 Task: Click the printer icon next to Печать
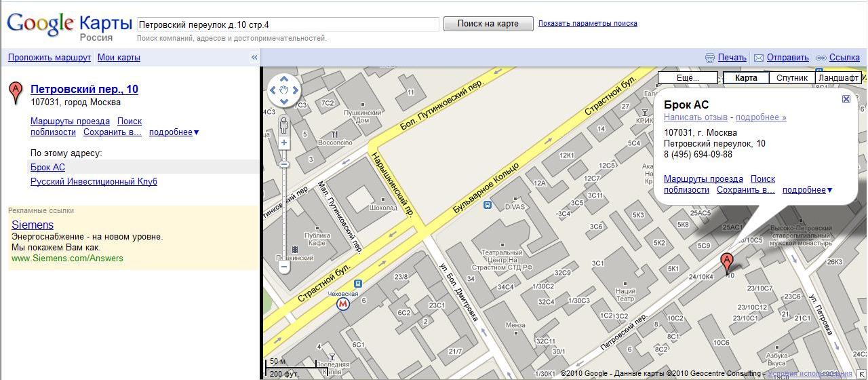pyautogui.click(x=710, y=58)
